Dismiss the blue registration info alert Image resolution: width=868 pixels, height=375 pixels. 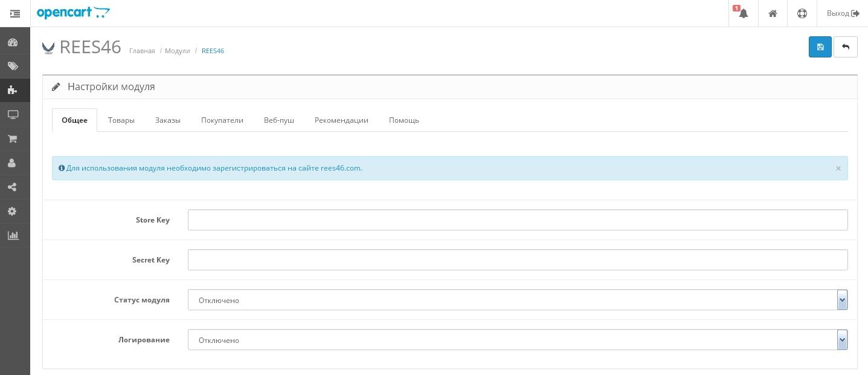pos(838,169)
